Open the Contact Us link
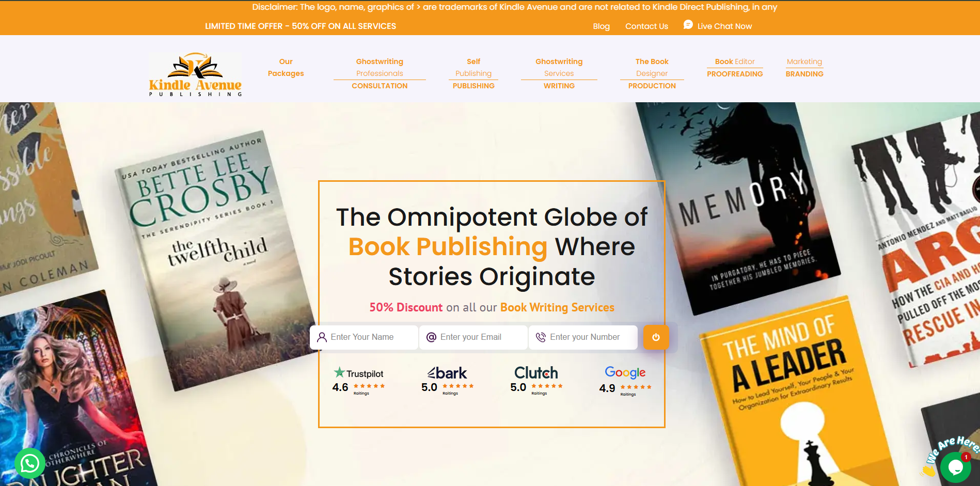 click(646, 26)
